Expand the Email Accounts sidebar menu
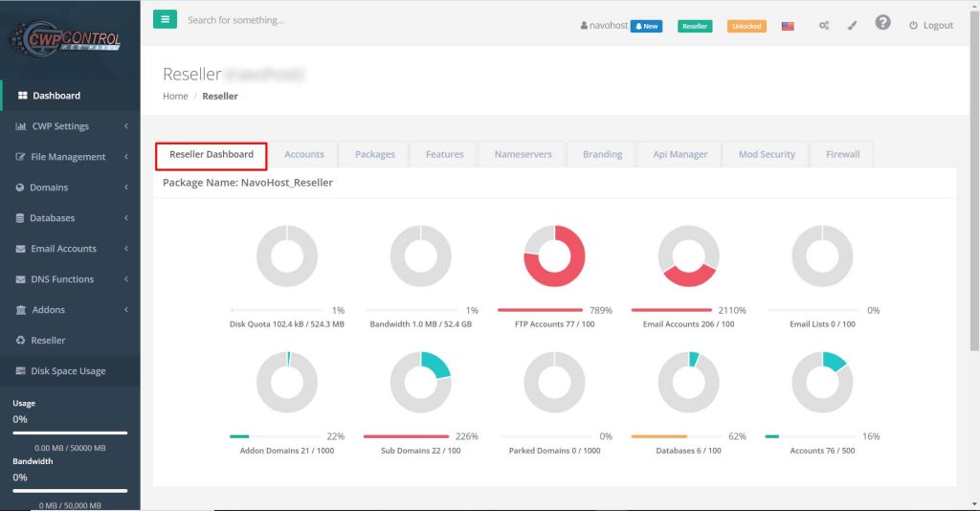Viewport: 980px width, 511px height. tap(63, 249)
